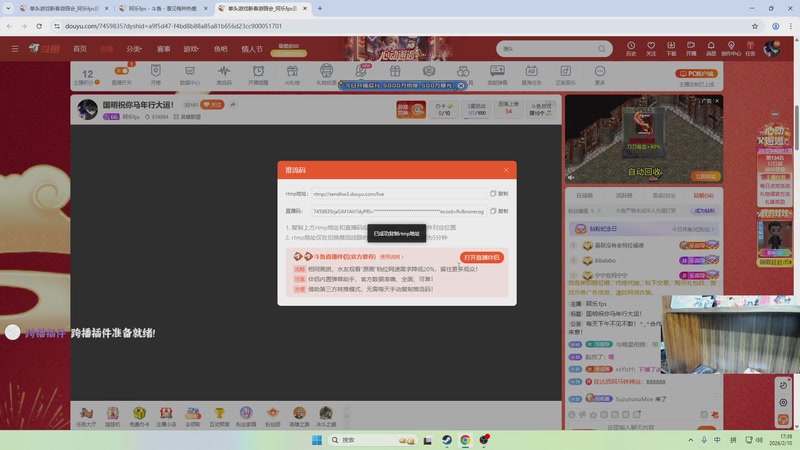The height and width of the screenshot is (450, 800).
Task: Open 月榜 icon in streamer toolbar
Action: point(156,74)
